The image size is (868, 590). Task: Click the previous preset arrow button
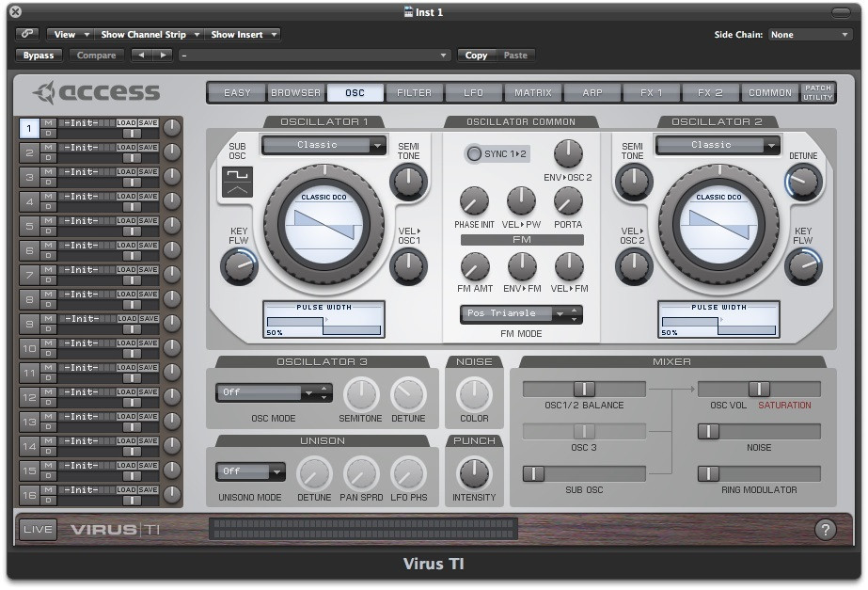click(142, 55)
